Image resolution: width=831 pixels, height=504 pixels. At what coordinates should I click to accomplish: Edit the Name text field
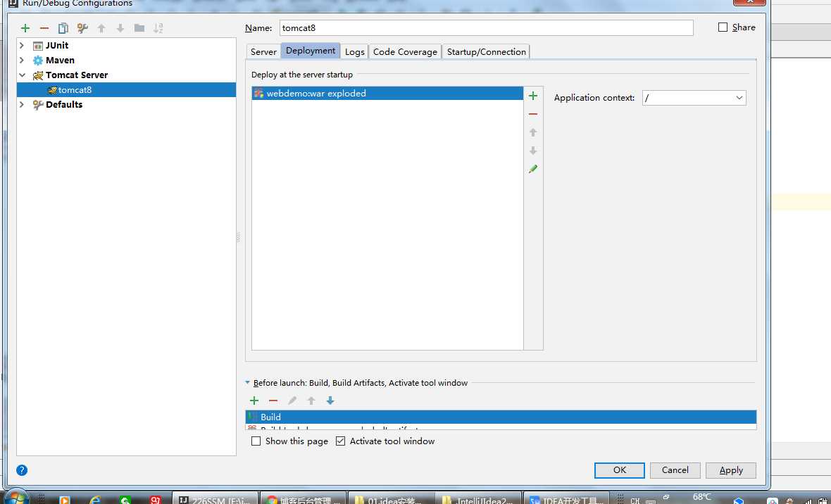pos(486,27)
